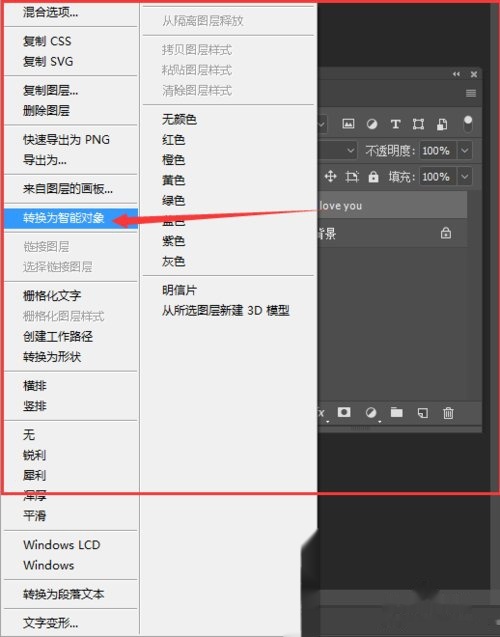
Task: Click the lock all padlock icon
Action: (x=373, y=177)
